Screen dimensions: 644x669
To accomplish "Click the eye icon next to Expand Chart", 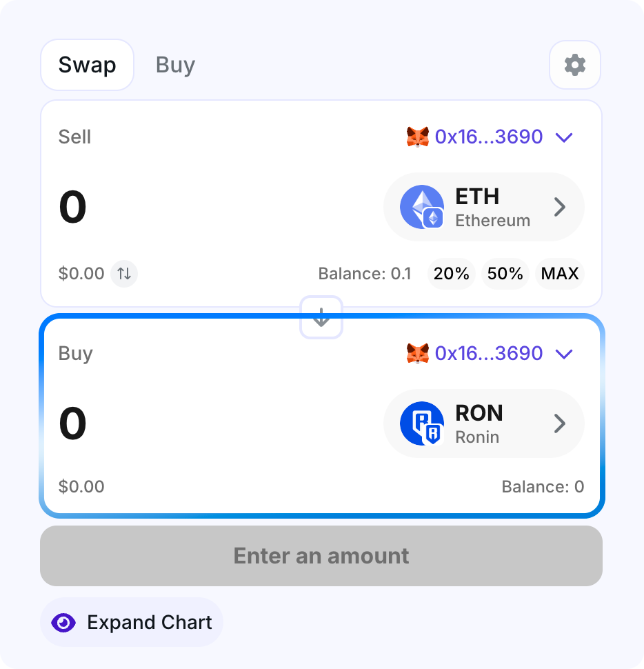I will 63,622.
